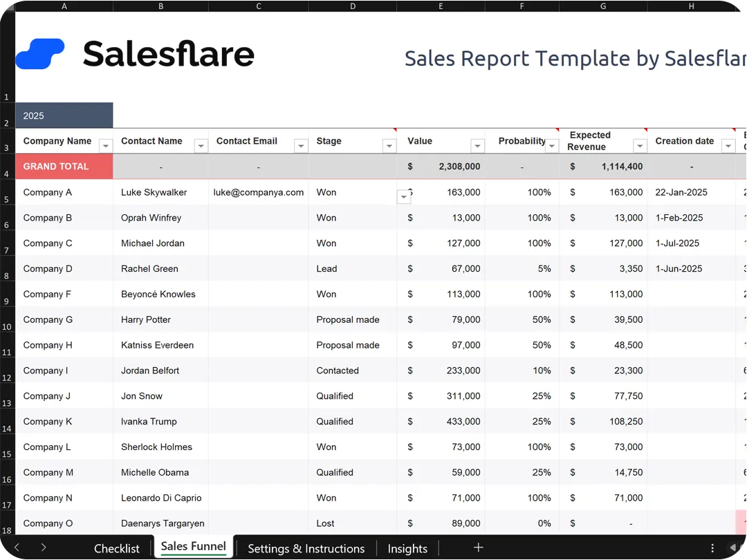
Task: Switch to Settings & Instructions tab
Action: pyautogui.click(x=306, y=548)
